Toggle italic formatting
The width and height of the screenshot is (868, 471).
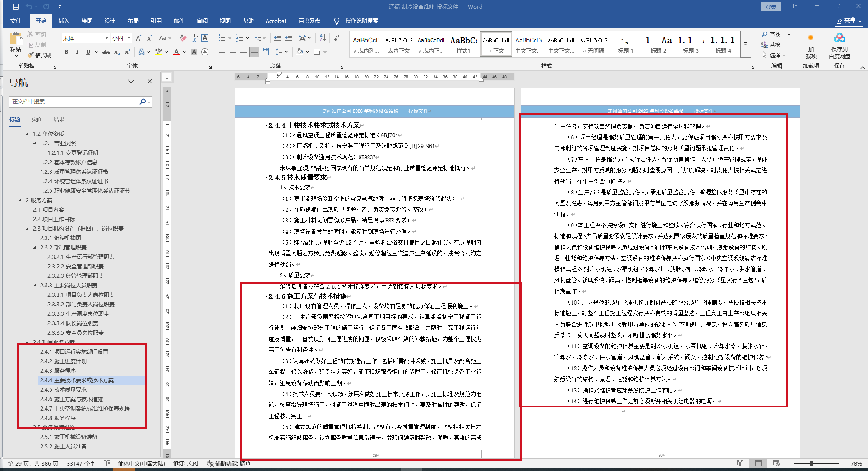click(77, 52)
